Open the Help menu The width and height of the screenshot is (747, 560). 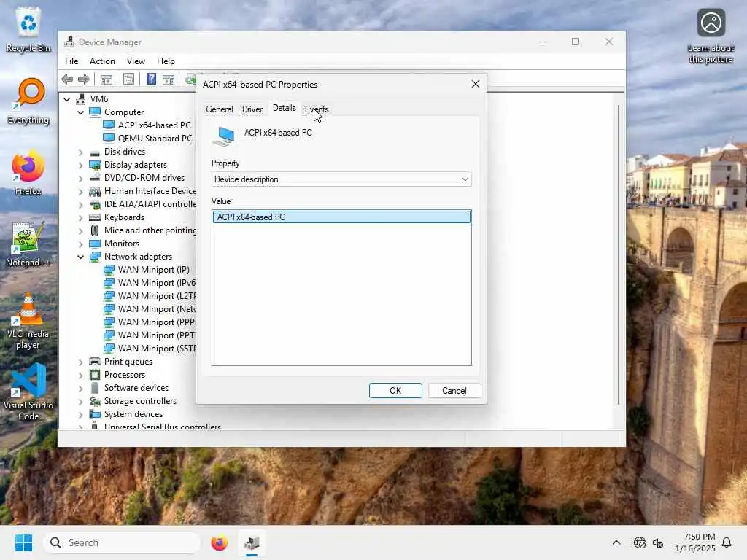coord(166,61)
